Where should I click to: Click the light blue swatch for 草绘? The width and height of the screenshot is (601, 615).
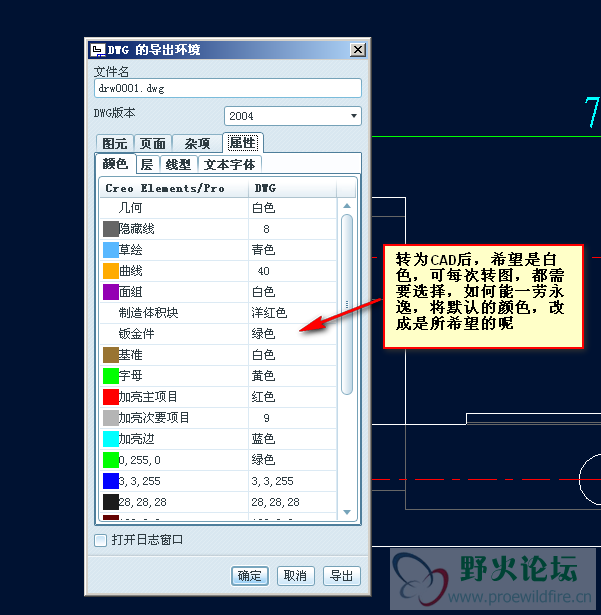(x=111, y=250)
